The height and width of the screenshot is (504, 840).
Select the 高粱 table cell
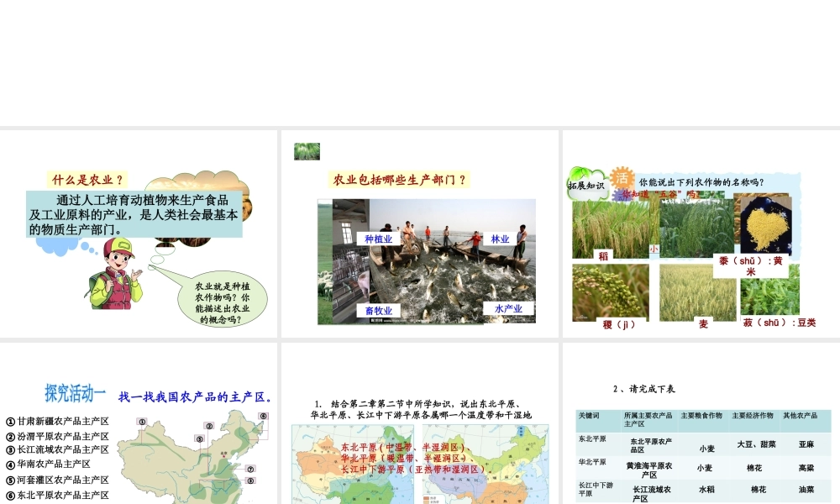[806, 468]
